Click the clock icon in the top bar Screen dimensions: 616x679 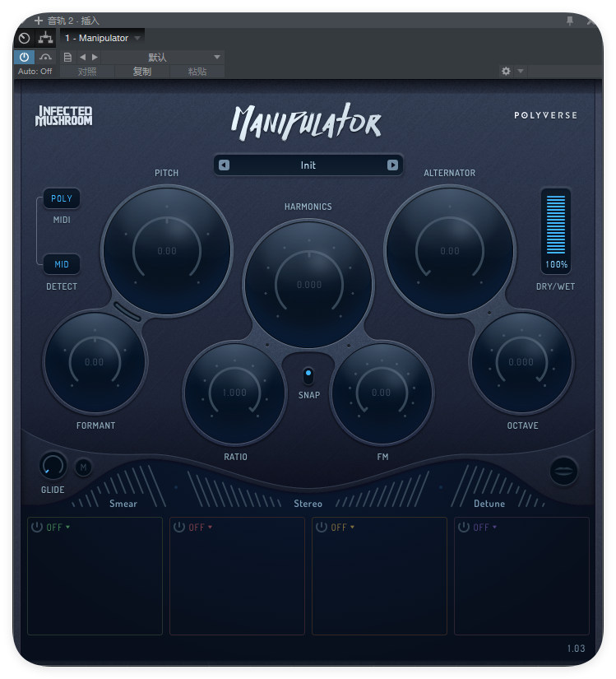click(x=24, y=38)
